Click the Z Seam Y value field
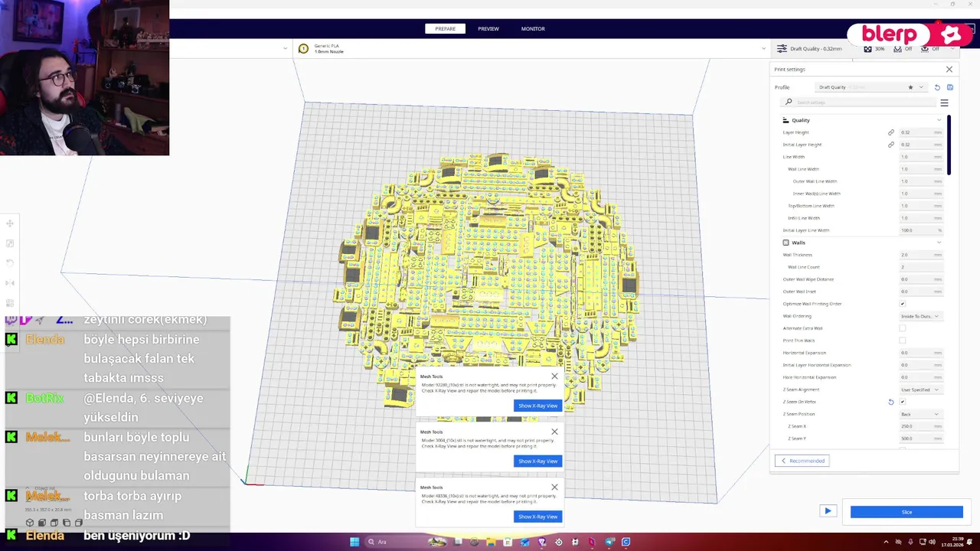The image size is (980, 551). [920, 439]
